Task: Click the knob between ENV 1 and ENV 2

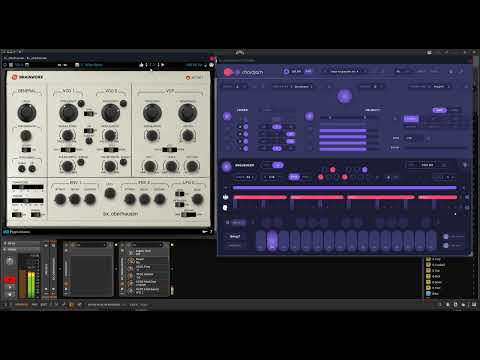Action: coord(110,193)
